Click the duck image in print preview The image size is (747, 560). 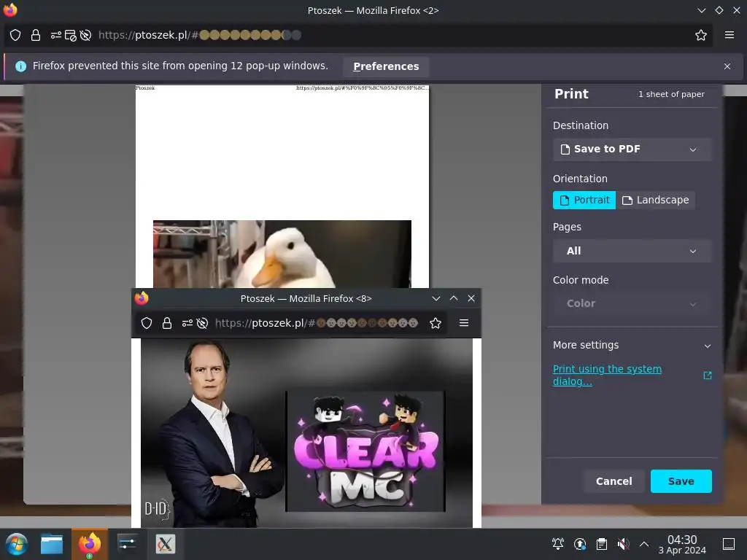pos(282,254)
